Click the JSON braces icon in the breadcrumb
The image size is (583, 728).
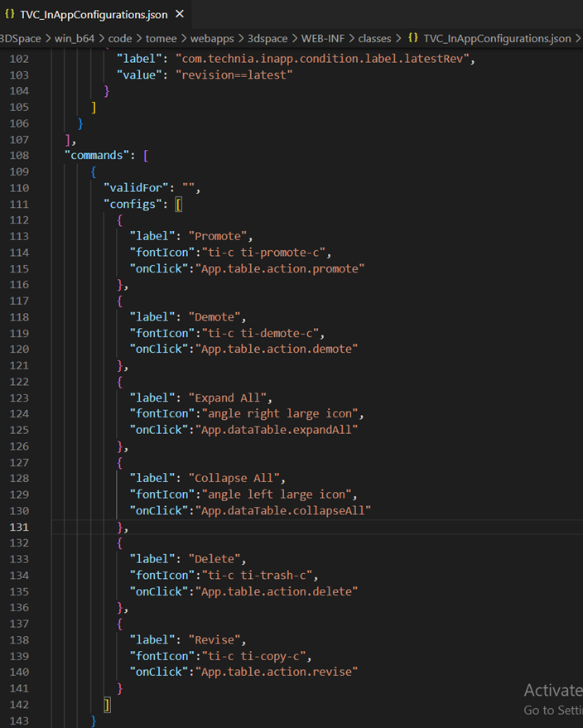tap(412, 38)
